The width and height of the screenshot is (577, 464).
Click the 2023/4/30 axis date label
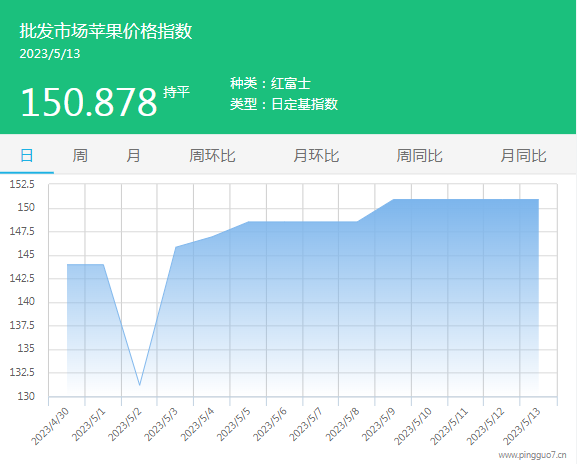click(50, 426)
